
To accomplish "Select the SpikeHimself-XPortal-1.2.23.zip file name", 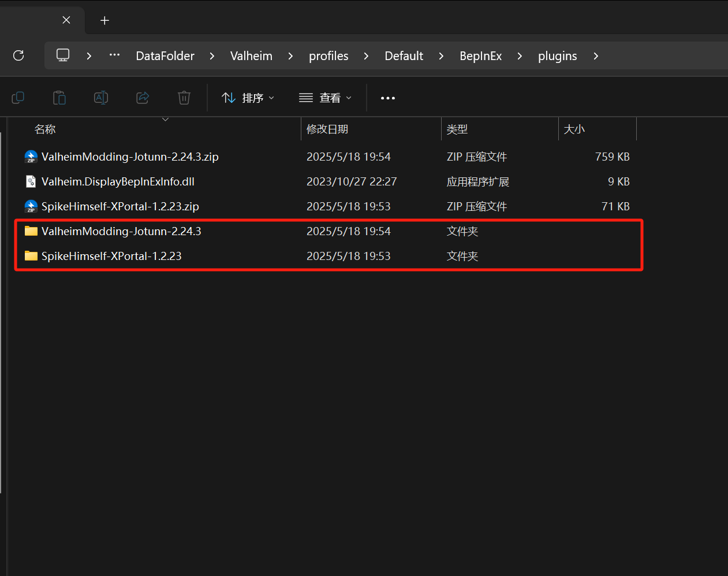I will coord(120,206).
